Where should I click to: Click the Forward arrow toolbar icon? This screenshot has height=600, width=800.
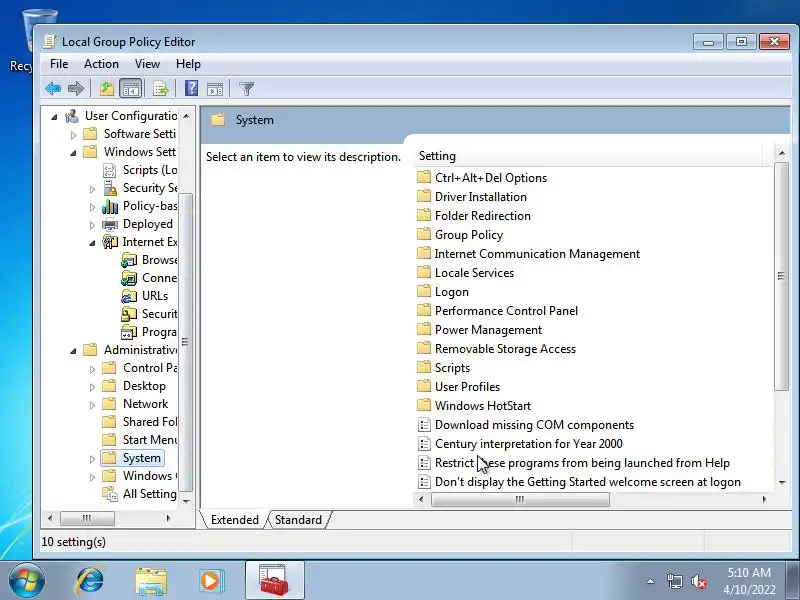[x=76, y=89]
